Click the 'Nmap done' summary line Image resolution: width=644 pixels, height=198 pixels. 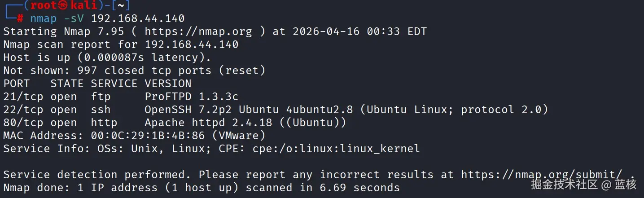coord(201,188)
